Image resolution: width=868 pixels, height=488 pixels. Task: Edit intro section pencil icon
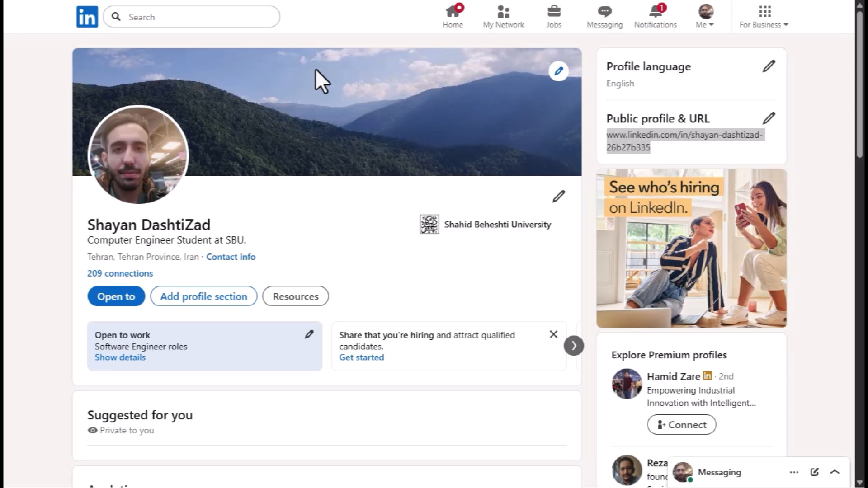coord(558,197)
